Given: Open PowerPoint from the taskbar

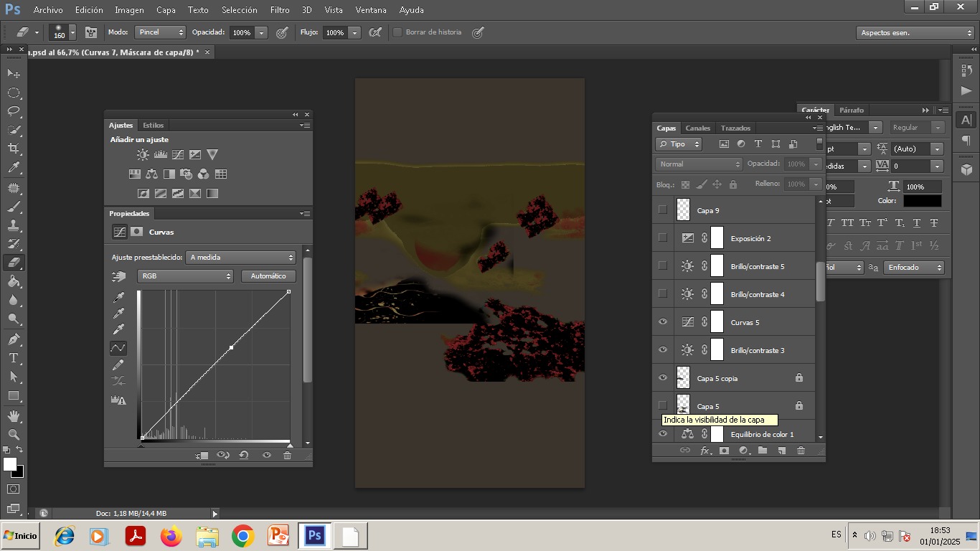Looking at the screenshot, I should [x=278, y=536].
